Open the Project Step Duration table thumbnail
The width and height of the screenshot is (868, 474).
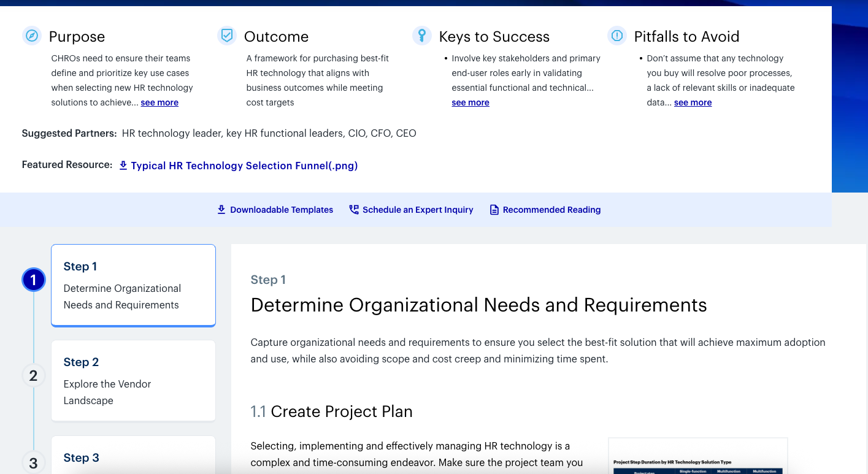point(697,457)
